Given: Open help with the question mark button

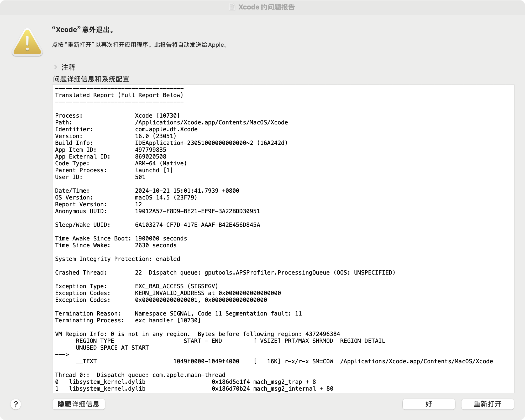Looking at the screenshot, I should tap(16, 404).
